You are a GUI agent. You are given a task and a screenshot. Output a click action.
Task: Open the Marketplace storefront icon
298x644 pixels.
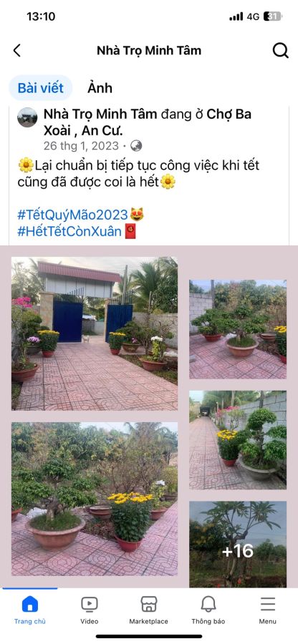tap(149, 605)
